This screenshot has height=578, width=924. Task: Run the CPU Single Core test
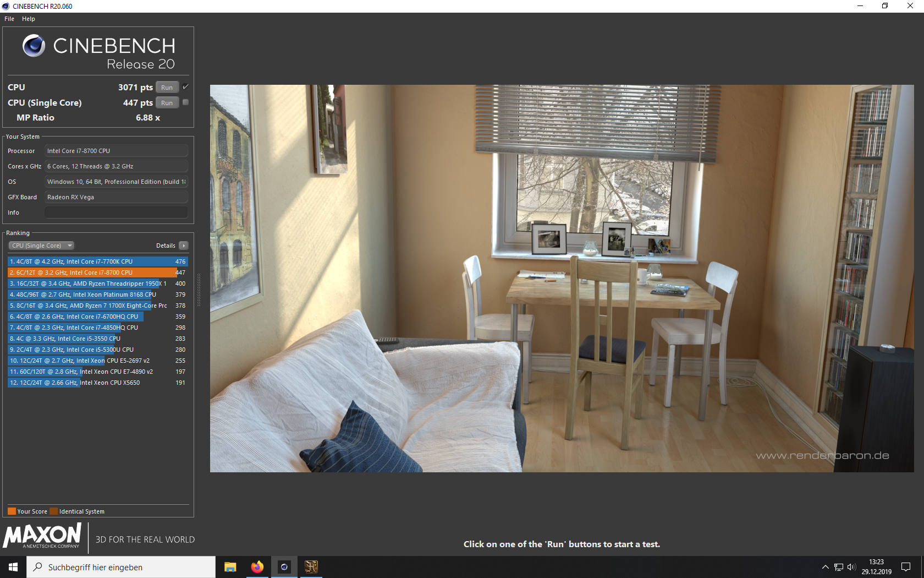point(167,103)
